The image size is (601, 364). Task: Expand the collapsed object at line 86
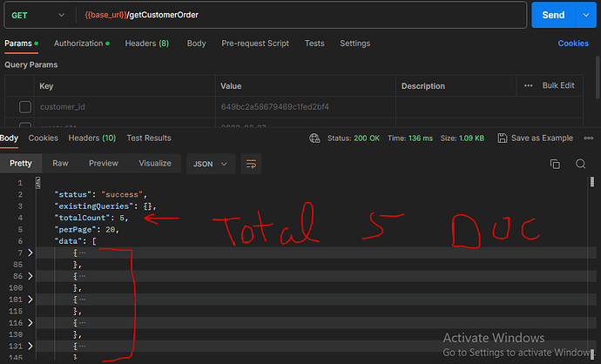point(31,275)
